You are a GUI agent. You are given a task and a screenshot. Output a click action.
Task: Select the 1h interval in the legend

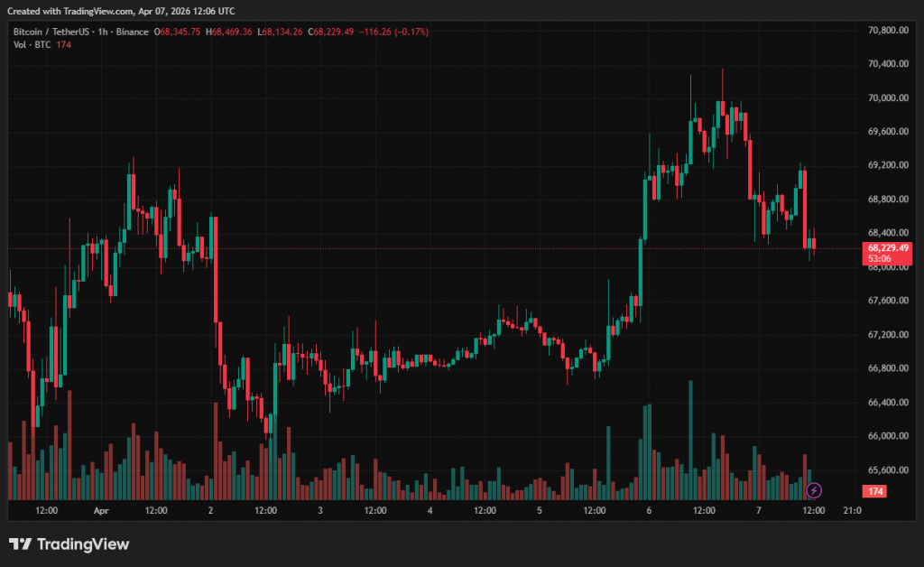pyautogui.click(x=104, y=32)
